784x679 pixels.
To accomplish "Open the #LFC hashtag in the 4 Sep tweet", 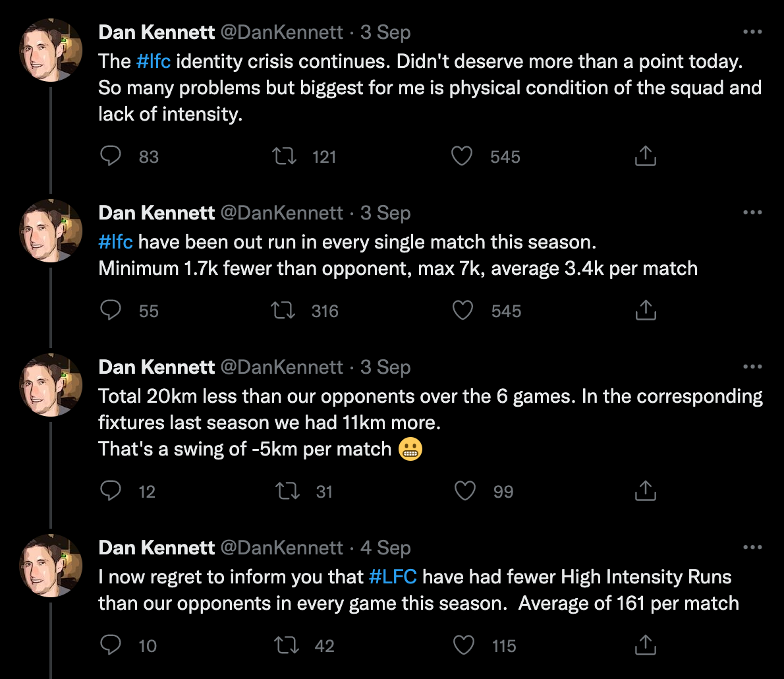I will tap(393, 577).
